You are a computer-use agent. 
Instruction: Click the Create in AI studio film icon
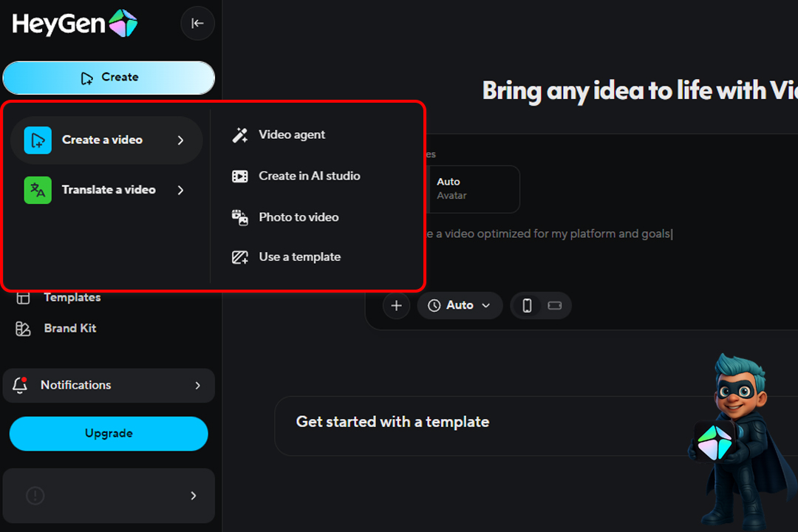[240, 176]
